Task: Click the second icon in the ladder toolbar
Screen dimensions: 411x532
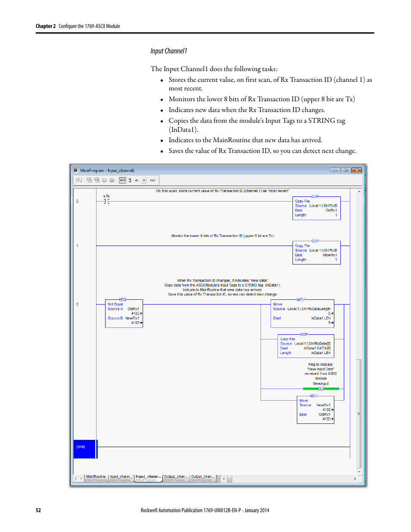Action: point(89,180)
